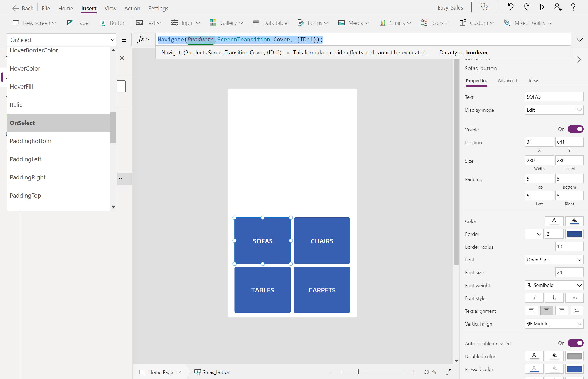
Task: Expand the Font weight Semibold dropdown
Action: [554, 285]
